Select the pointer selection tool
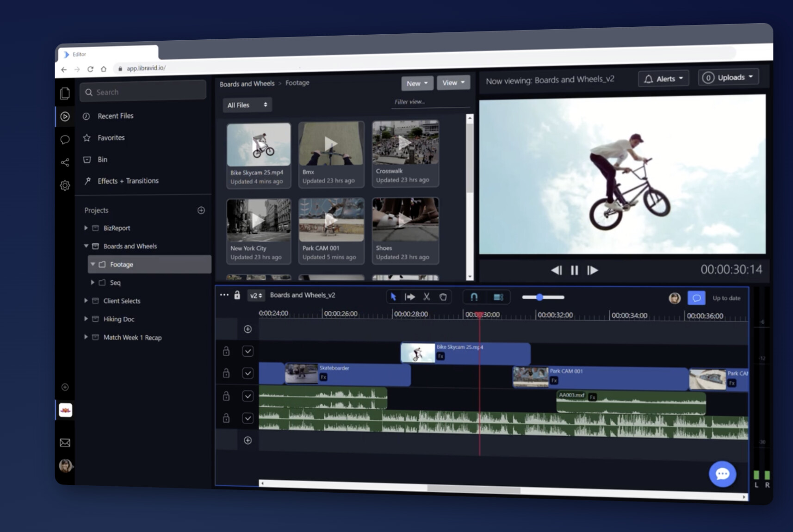Screen dimensions: 793x532 point(392,297)
